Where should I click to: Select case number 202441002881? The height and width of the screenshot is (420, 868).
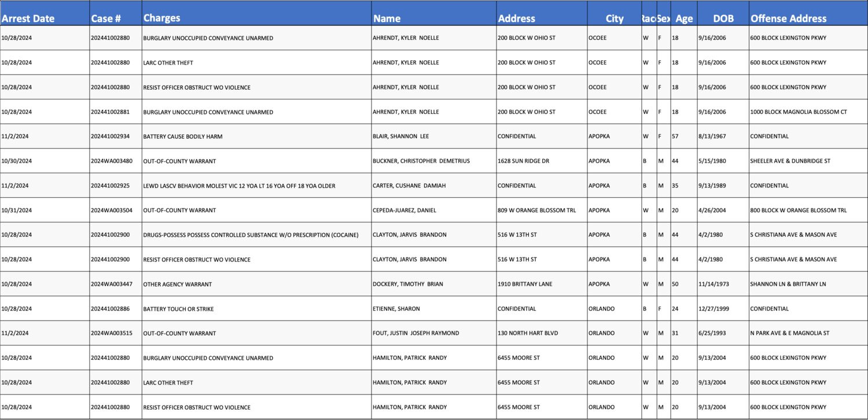116,112
